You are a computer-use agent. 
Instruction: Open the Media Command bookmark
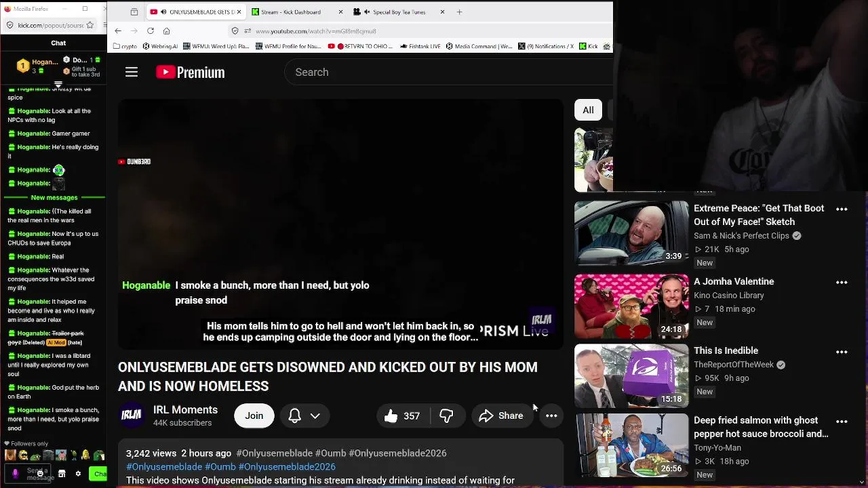click(x=479, y=47)
